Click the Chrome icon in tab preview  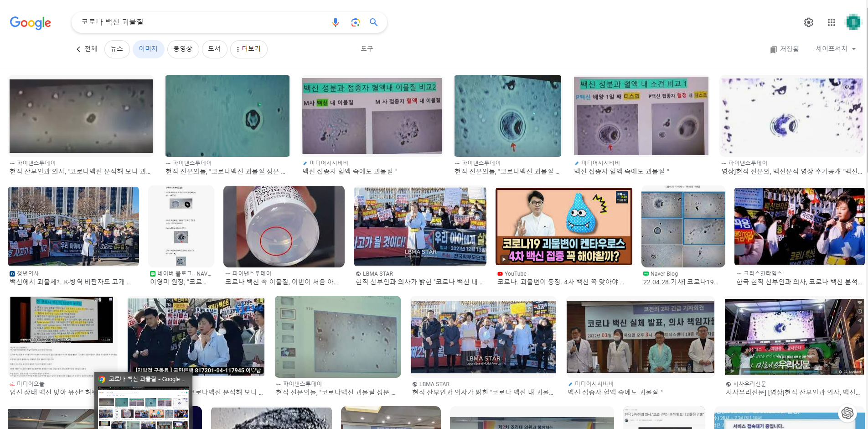(x=102, y=379)
